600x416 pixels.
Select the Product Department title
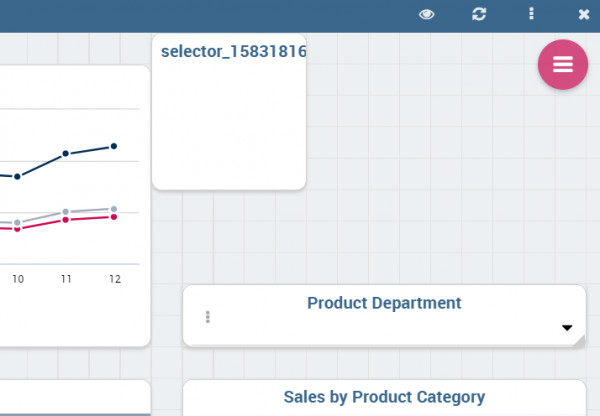[384, 303]
